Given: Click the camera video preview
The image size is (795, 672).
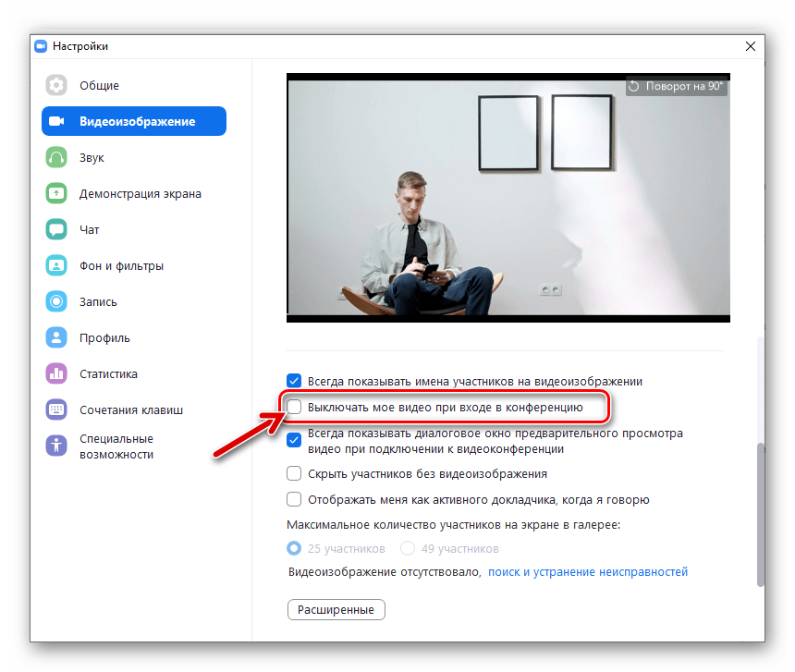Looking at the screenshot, I should click(x=508, y=198).
